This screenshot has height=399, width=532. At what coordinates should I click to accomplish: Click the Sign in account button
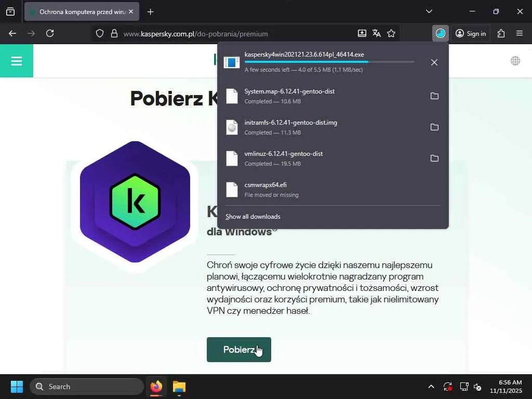471,34
